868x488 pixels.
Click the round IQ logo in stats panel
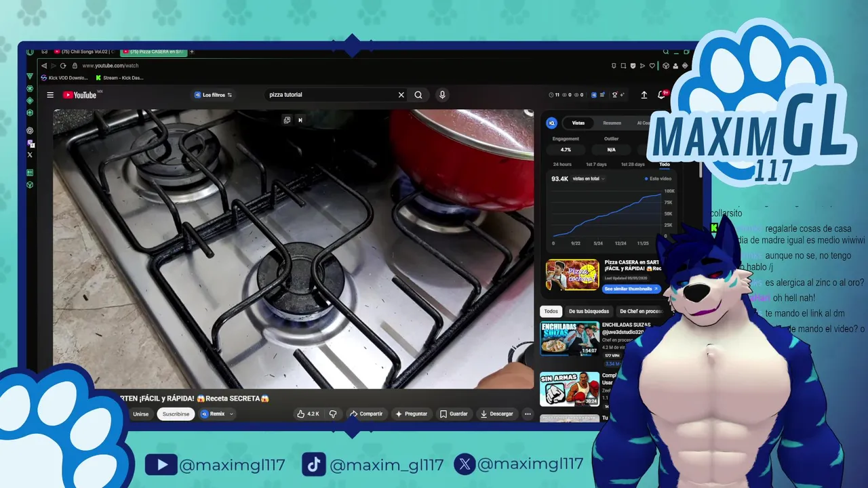pos(551,123)
